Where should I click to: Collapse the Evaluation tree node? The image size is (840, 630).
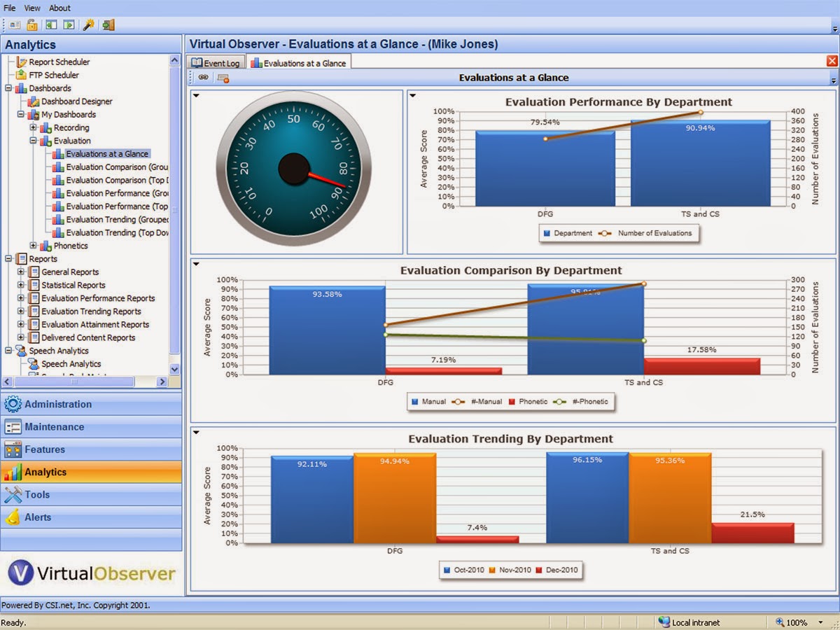[34, 141]
